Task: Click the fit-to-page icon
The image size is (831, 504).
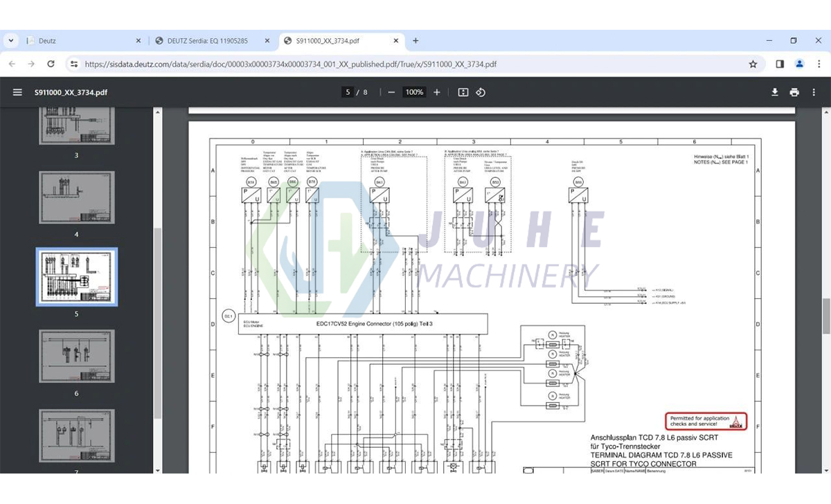Action: [x=463, y=91]
